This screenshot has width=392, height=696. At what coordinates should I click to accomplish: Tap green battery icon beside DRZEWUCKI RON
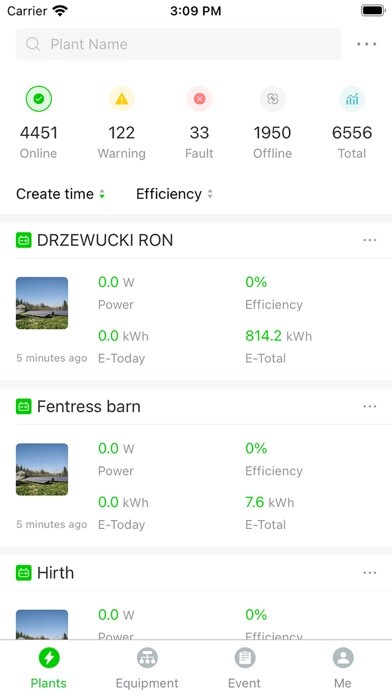coord(24,240)
